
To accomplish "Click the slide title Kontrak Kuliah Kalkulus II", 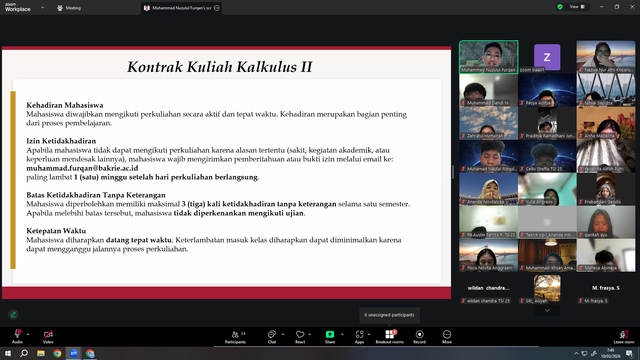I will point(220,67).
